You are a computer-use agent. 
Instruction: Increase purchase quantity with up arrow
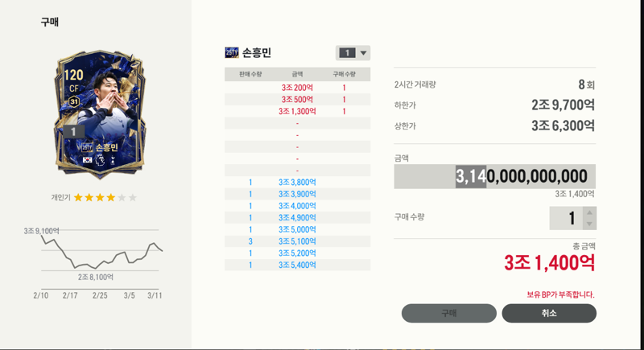[589, 212]
